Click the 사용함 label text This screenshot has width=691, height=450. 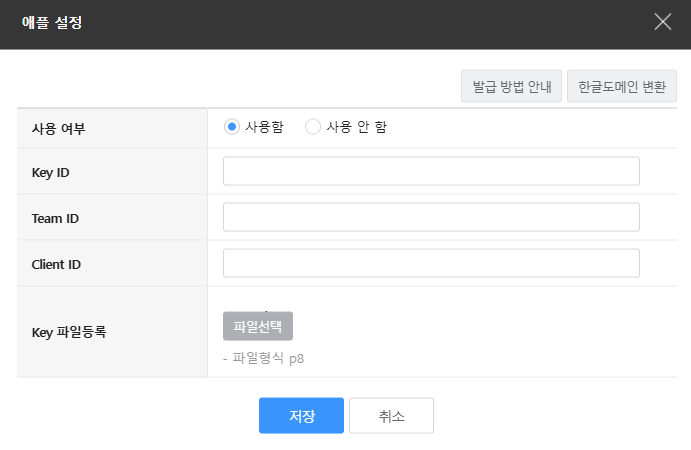tap(264, 127)
